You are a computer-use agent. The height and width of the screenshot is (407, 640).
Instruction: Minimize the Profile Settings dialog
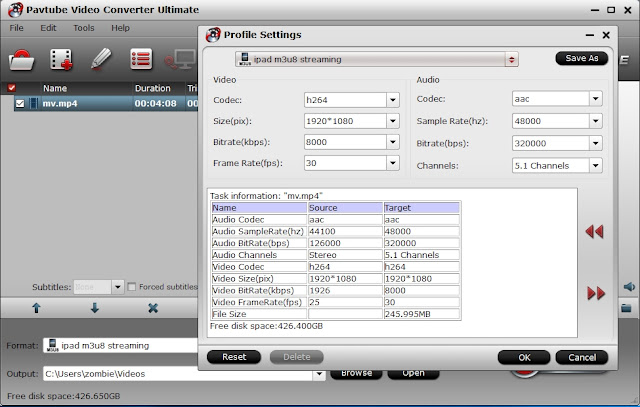click(x=590, y=36)
